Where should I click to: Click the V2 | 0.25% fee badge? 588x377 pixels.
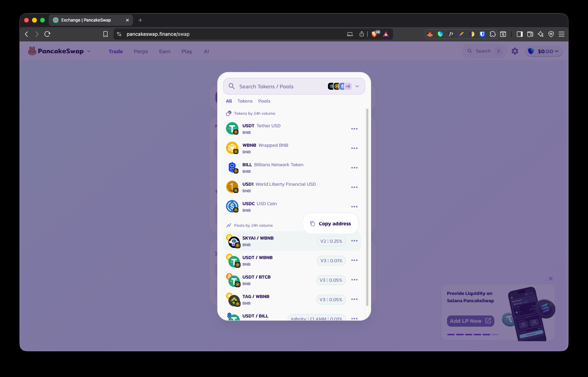click(x=331, y=241)
